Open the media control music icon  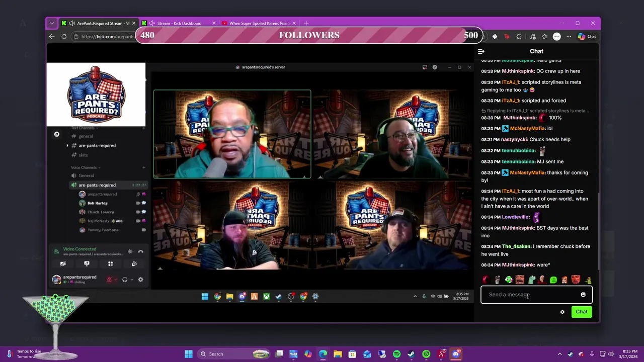pos(532,36)
